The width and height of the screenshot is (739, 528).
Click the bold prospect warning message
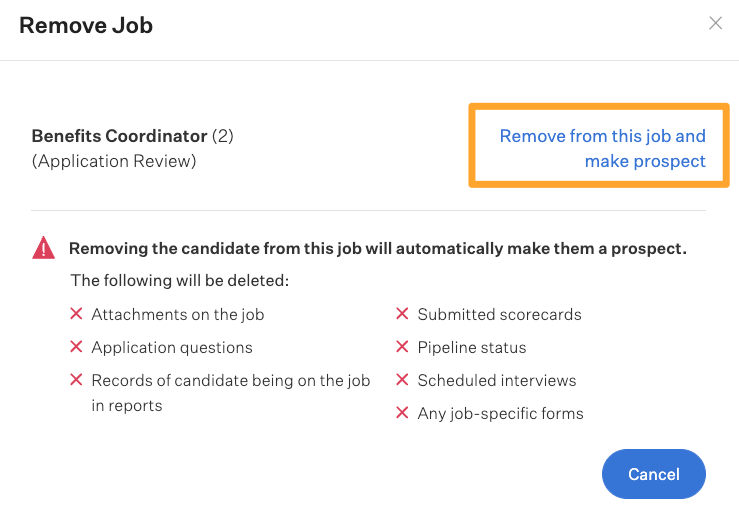tap(378, 248)
